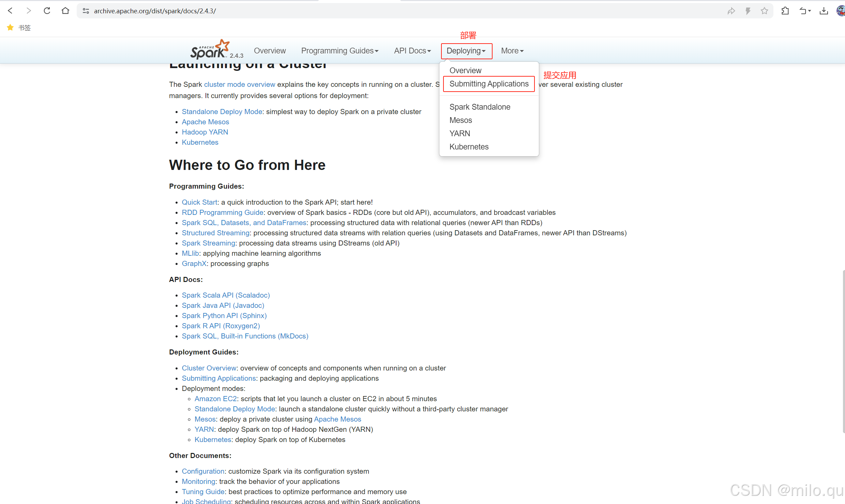
Task: Open the API Docs dropdown
Action: 412,51
